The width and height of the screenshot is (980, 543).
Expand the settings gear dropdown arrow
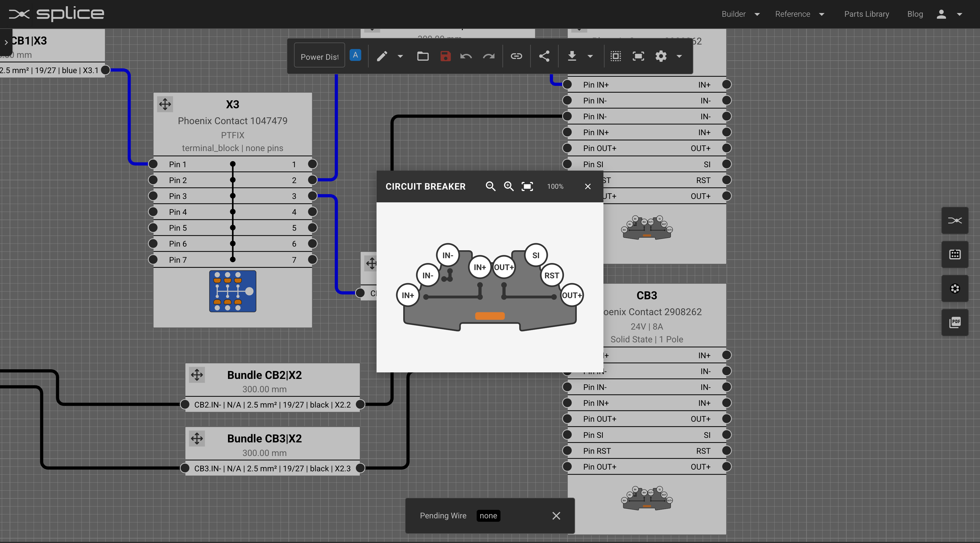(x=679, y=56)
